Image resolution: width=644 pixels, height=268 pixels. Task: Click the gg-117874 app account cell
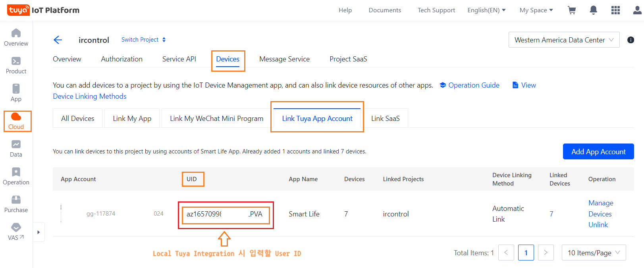[101, 214]
